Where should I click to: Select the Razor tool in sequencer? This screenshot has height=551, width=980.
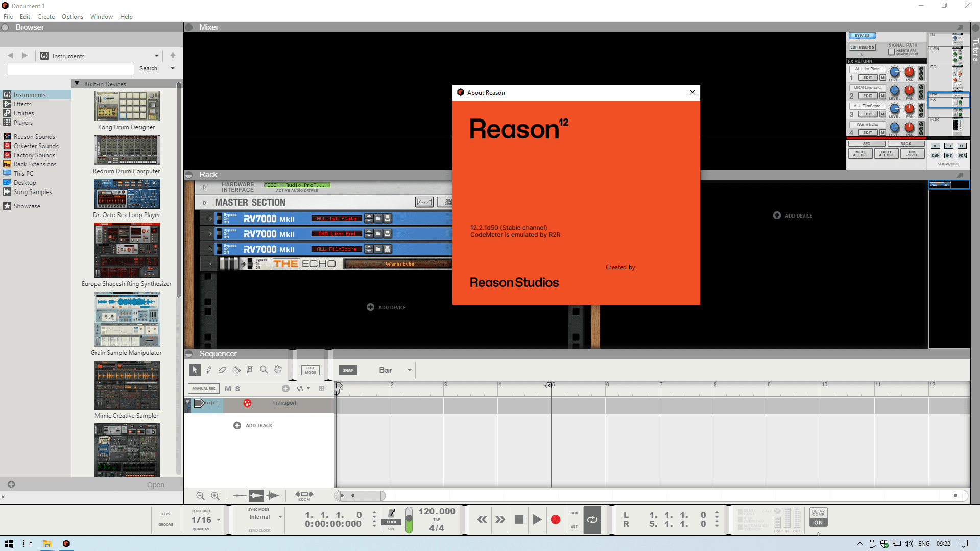click(236, 370)
